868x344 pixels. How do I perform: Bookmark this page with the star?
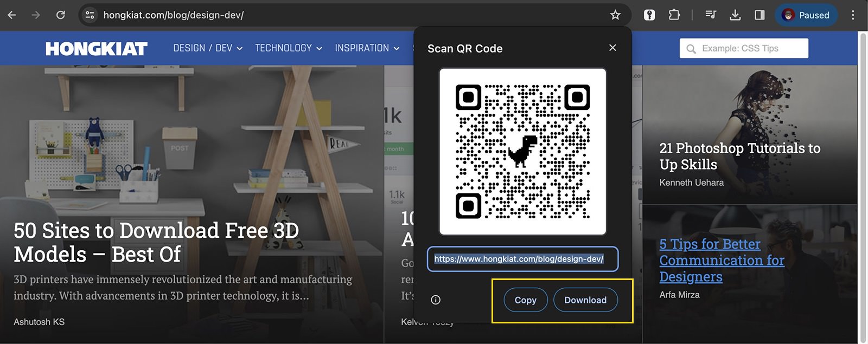coord(615,15)
